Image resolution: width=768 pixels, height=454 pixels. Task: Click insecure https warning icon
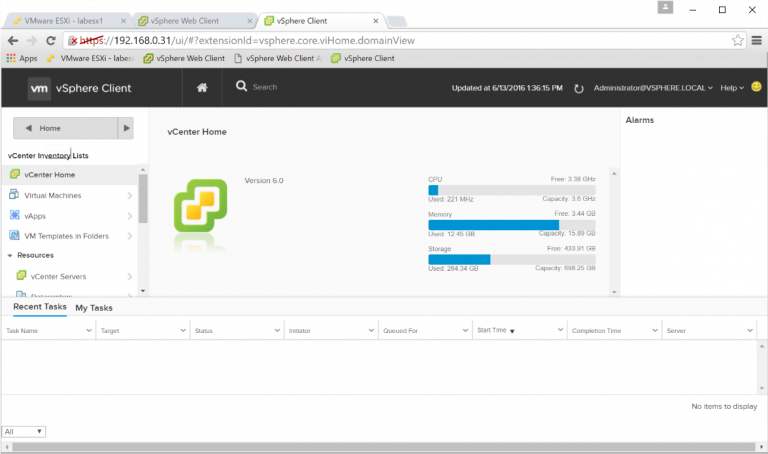click(x=72, y=41)
